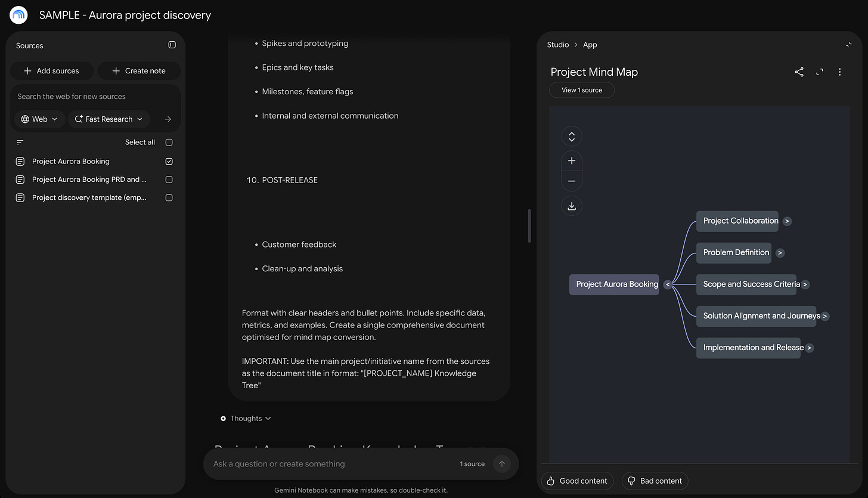Open the Web source type dropdown
The height and width of the screenshot is (498, 868).
pyautogui.click(x=39, y=119)
